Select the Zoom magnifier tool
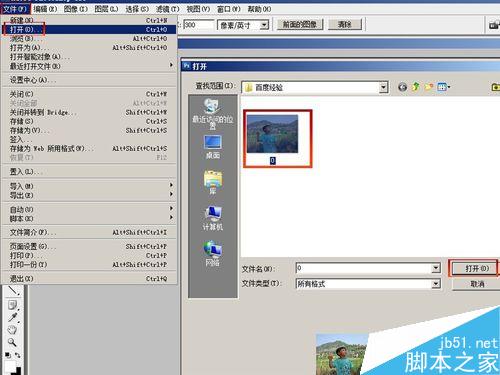 point(12,342)
